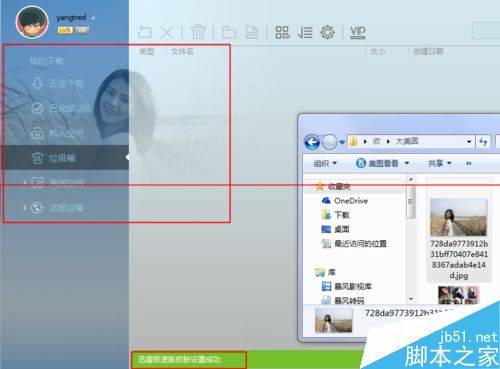
Task: Open the yangtred user avatar
Action: (32, 22)
